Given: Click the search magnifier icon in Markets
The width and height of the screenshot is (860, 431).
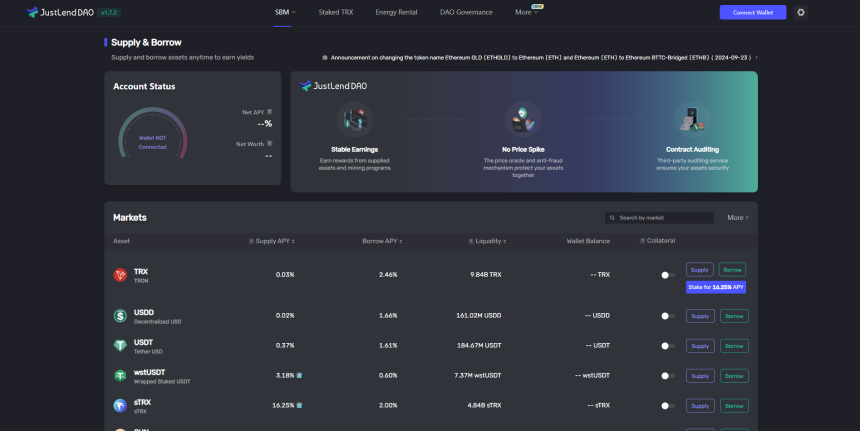Looking at the screenshot, I should point(612,218).
